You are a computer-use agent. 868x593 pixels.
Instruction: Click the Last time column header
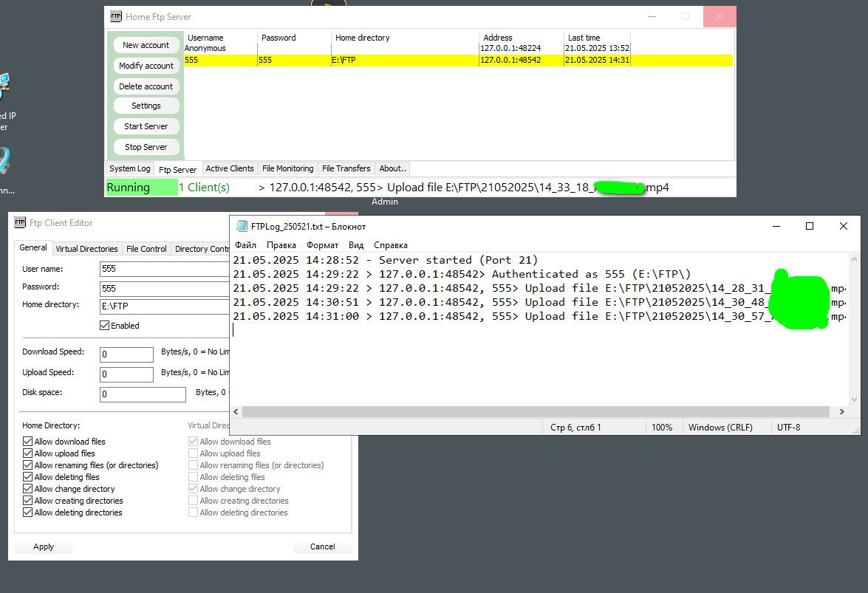[584, 38]
